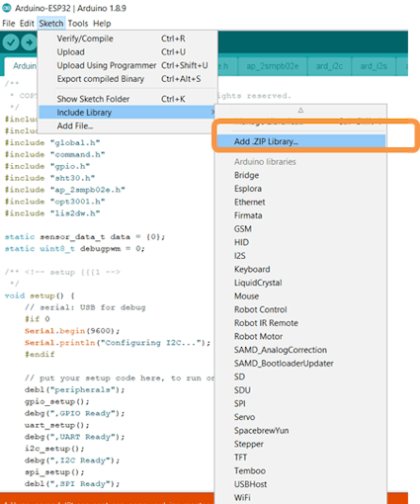Switch to the ard_i2s tab
The image size is (420, 504).
pyautogui.click(x=374, y=66)
